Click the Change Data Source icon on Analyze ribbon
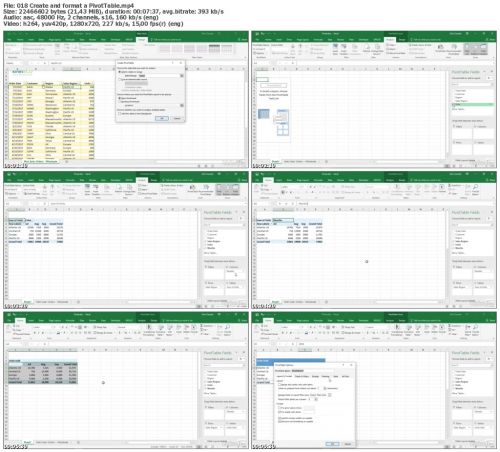Image resolution: width=500 pixels, height=452 pixels. point(378,48)
